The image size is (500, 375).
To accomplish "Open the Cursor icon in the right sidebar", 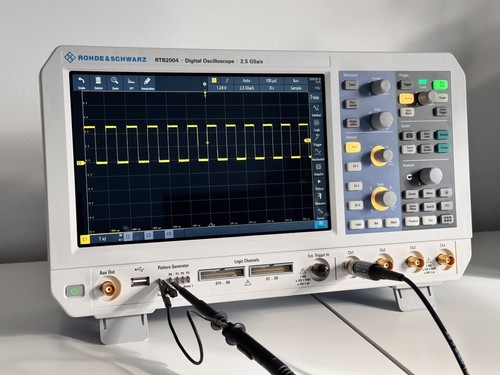I will coord(320,213).
